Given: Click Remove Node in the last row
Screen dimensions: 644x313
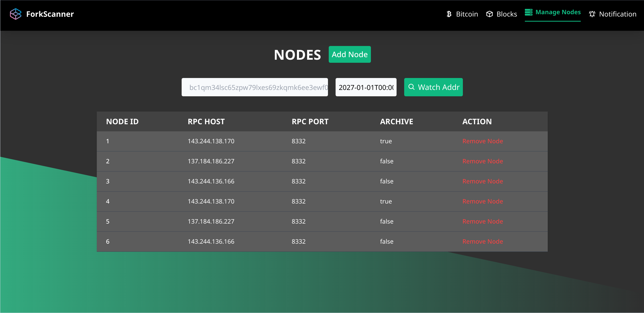Looking at the screenshot, I should (482, 242).
